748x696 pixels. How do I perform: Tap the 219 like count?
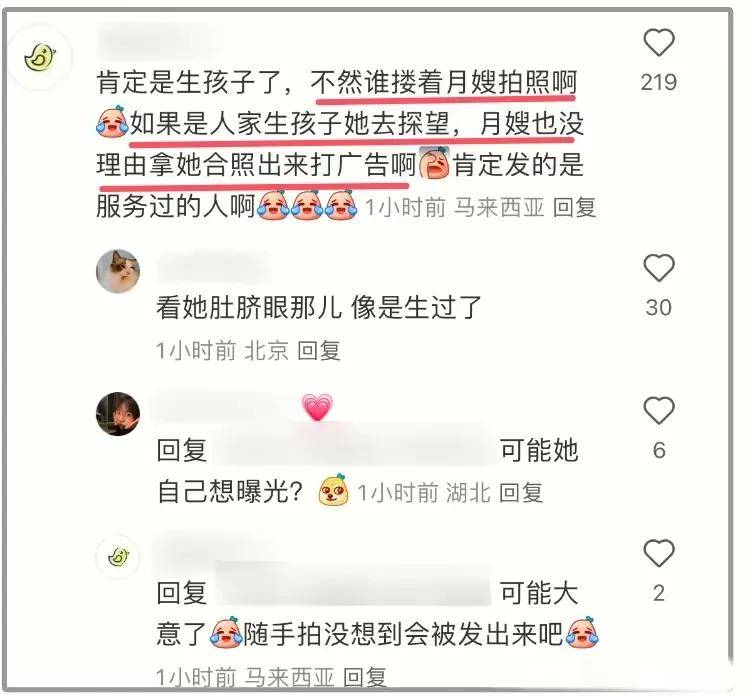659,82
